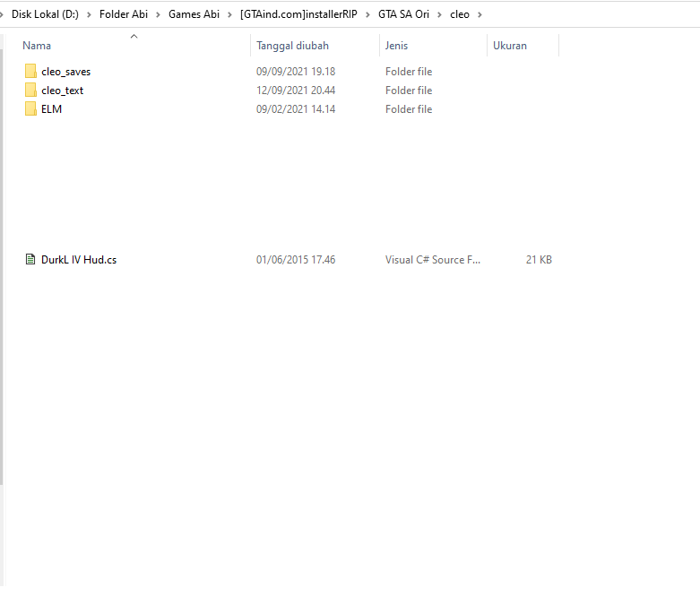Expand chevron after GTA SA Ori
The height and width of the screenshot is (596, 700).
(x=439, y=14)
